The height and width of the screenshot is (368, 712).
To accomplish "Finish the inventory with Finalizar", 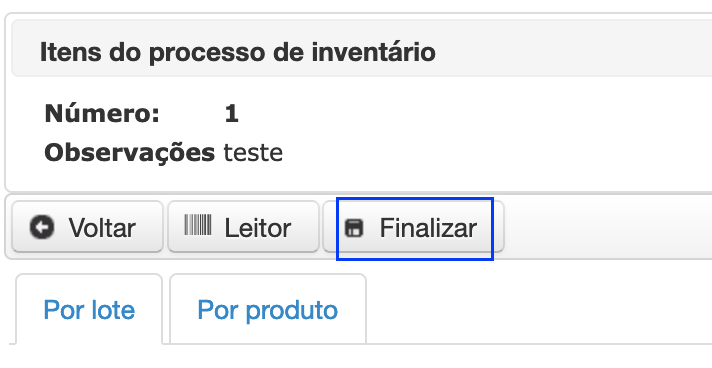I will pyautogui.click(x=413, y=226).
